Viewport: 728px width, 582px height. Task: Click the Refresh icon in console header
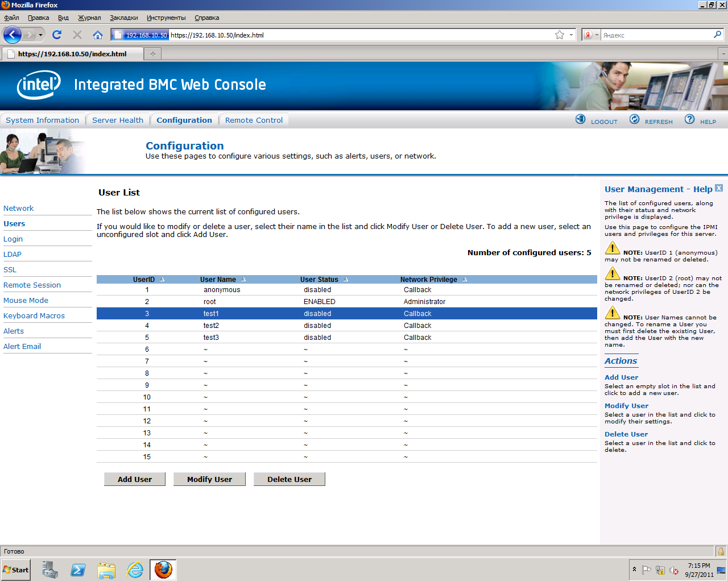point(634,119)
